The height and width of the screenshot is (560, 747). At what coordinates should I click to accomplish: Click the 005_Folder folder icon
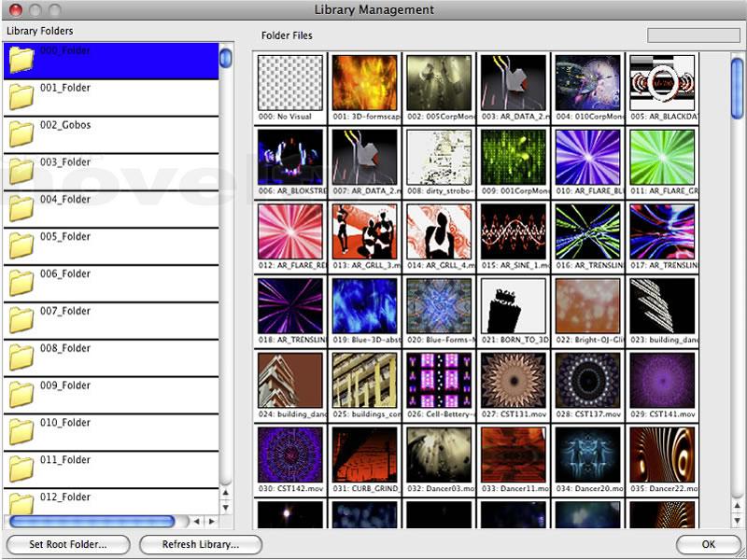tap(21, 246)
